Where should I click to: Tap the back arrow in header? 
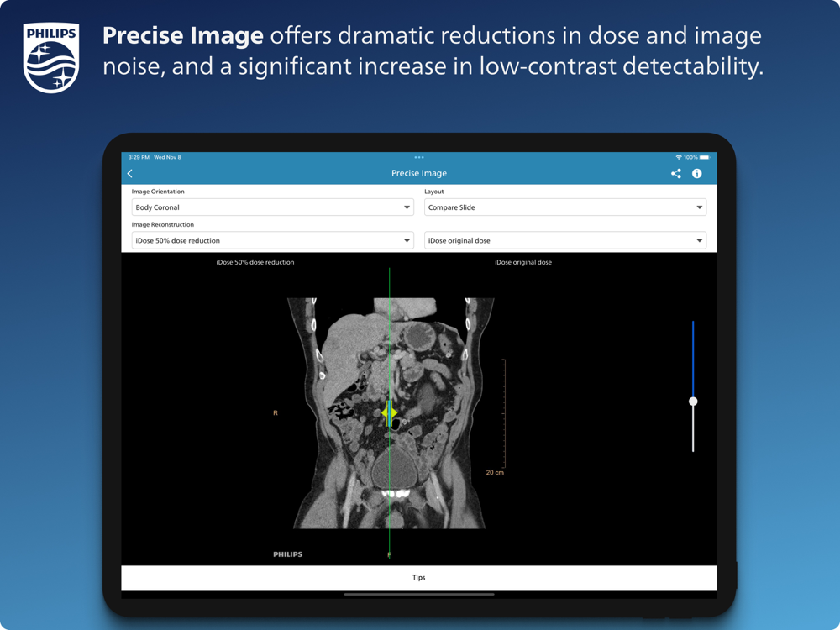[130, 174]
